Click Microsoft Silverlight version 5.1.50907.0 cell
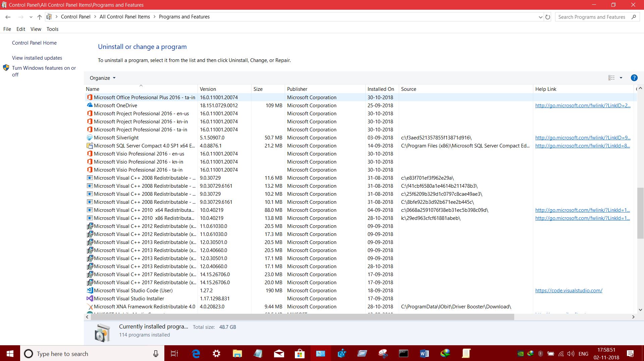This screenshot has height=361, width=644. 212,137
